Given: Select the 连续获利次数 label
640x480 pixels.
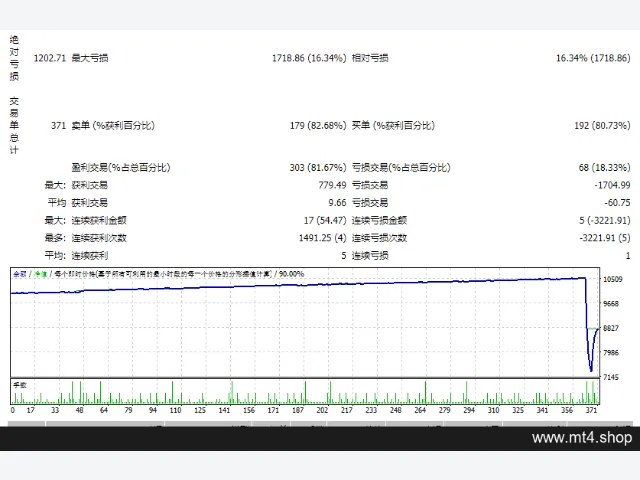Looking at the screenshot, I should 99,238.
